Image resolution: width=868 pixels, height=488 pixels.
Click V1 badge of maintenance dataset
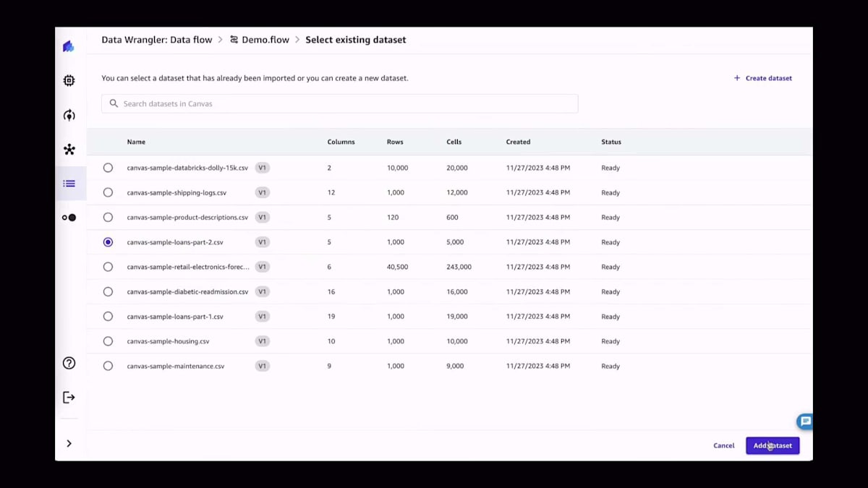point(262,366)
